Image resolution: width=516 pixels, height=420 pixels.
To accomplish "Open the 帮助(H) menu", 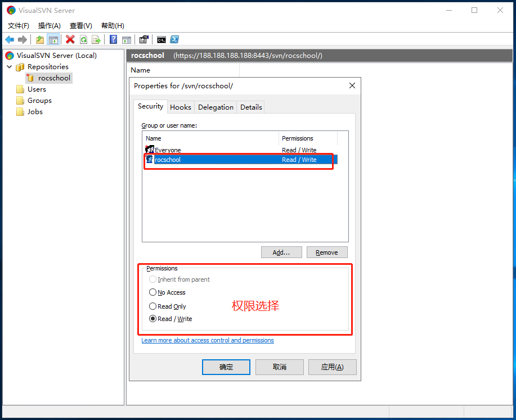I will [113, 26].
